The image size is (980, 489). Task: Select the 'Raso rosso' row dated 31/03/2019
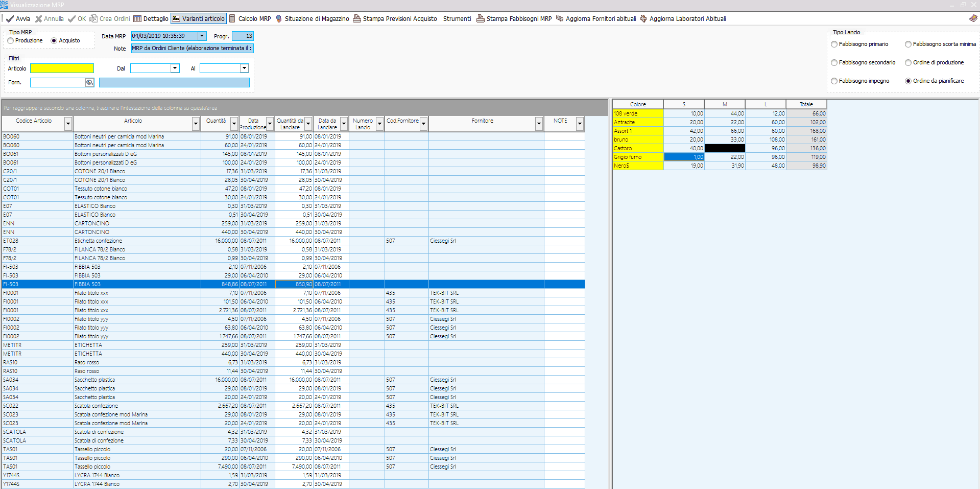pyautogui.click(x=293, y=362)
